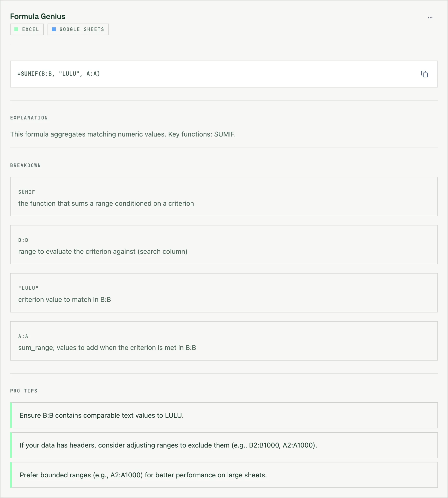Click the A:A breakdown label
This screenshot has width=448, height=498.
click(x=23, y=336)
